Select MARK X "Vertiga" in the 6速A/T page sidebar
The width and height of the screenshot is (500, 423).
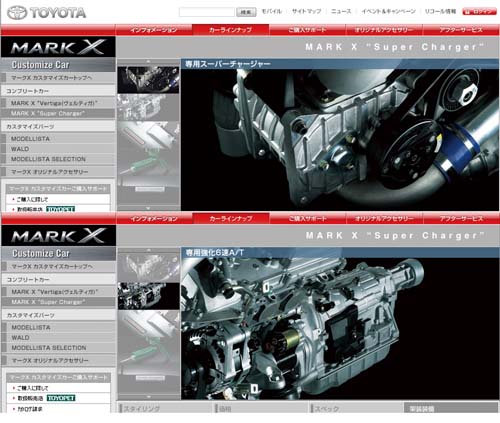(x=58, y=292)
